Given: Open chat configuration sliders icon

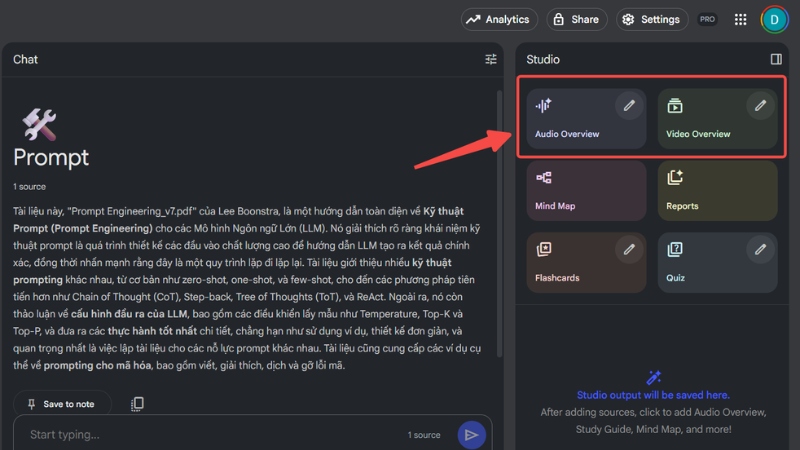Looking at the screenshot, I should 490,59.
